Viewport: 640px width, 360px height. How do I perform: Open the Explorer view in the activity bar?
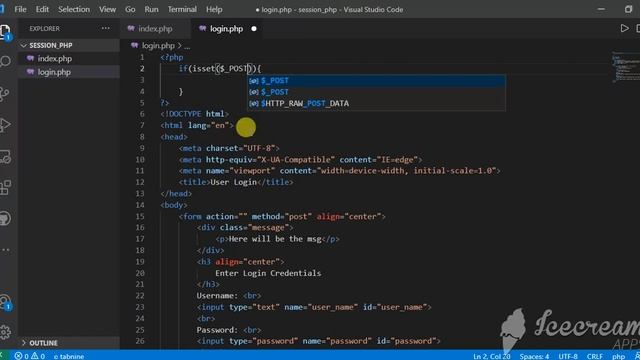pyautogui.click(x=5, y=32)
